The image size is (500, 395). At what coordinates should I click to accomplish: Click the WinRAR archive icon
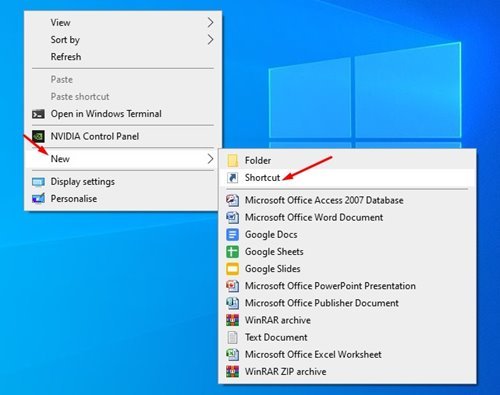[232, 320]
